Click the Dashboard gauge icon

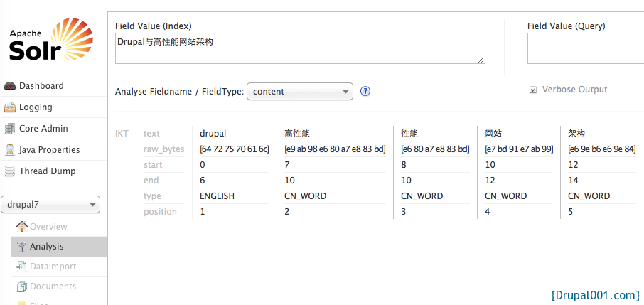click(x=10, y=86)
